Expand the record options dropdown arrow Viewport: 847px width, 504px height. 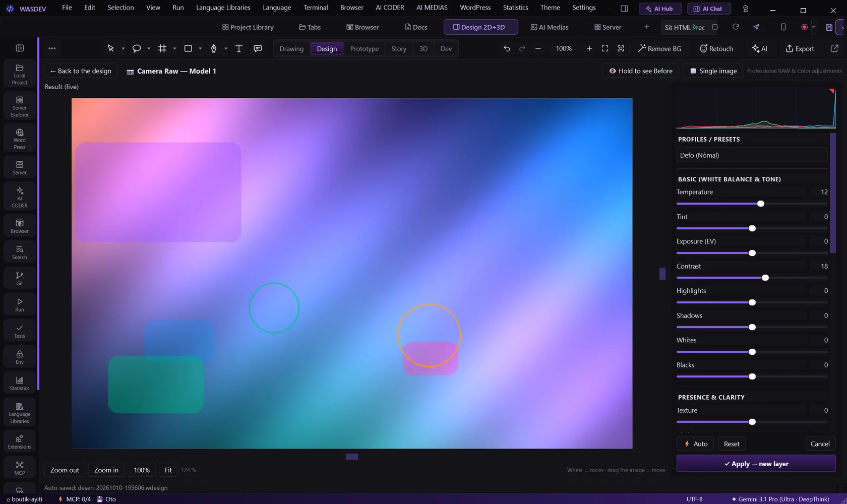click(x=814, y=27)
